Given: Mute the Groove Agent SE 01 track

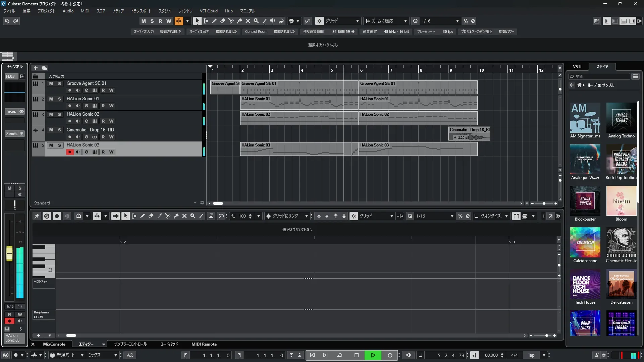Looking at the screenshot, I should 51,83.
